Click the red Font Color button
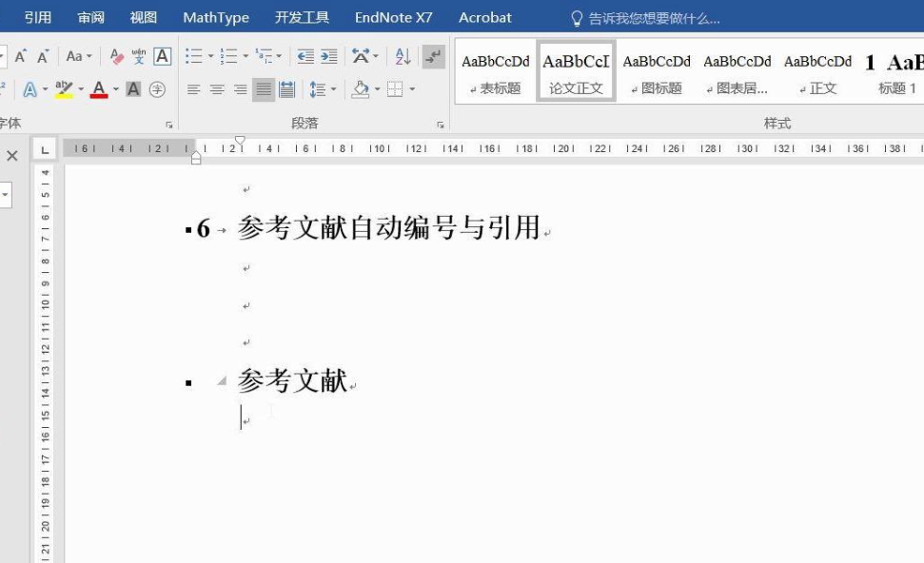Viewport: 924px width, 563px height. [x=100, y=89]
